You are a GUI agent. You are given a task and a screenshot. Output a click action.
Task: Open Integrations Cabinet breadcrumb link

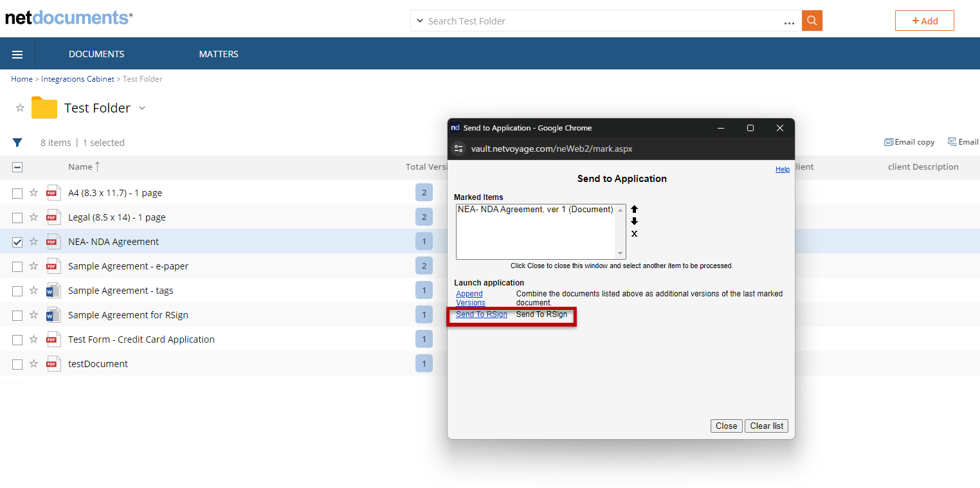(x=78, y=79)
